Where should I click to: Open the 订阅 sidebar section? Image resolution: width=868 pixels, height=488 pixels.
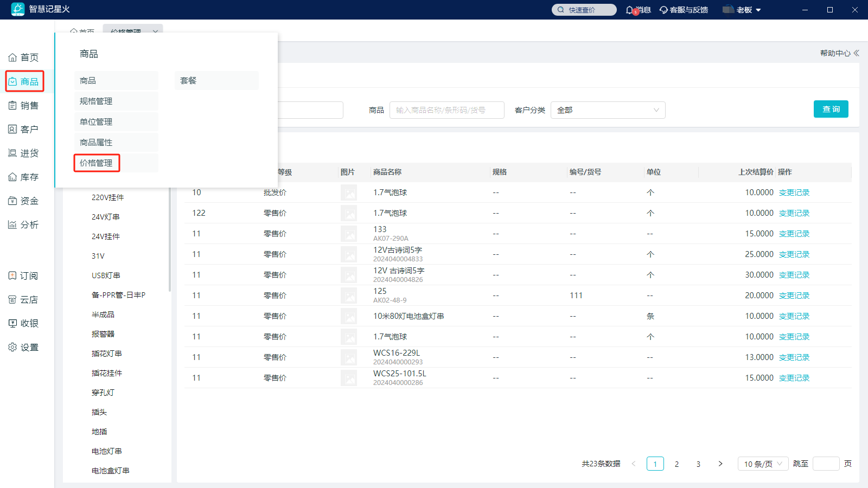[x=23, y=275]
